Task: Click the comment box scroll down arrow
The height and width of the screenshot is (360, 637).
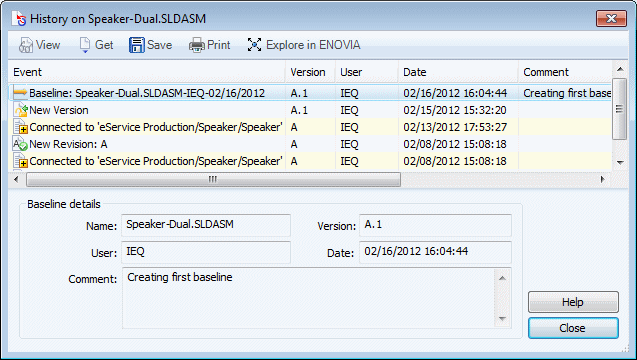Action: 503,319
